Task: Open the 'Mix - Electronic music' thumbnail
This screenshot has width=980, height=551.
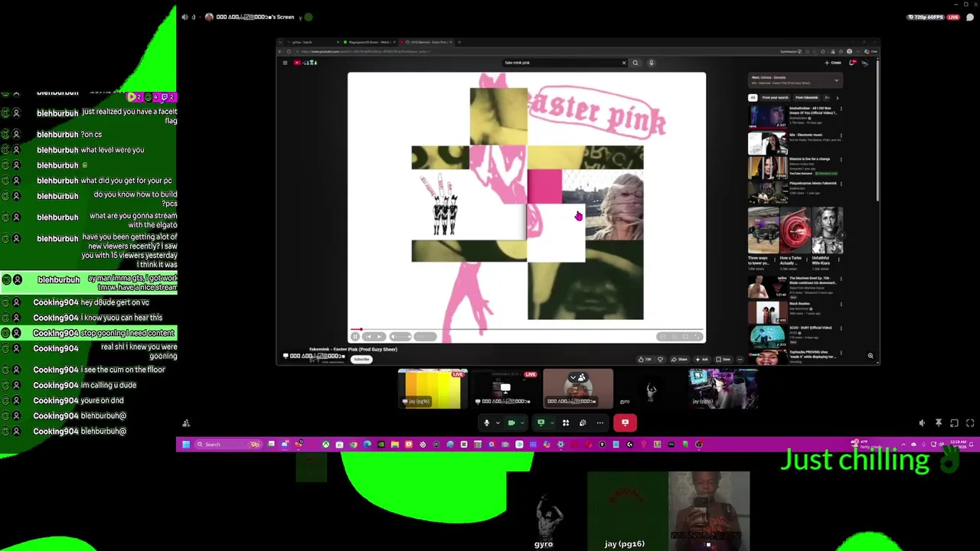Action: (767, 142)
